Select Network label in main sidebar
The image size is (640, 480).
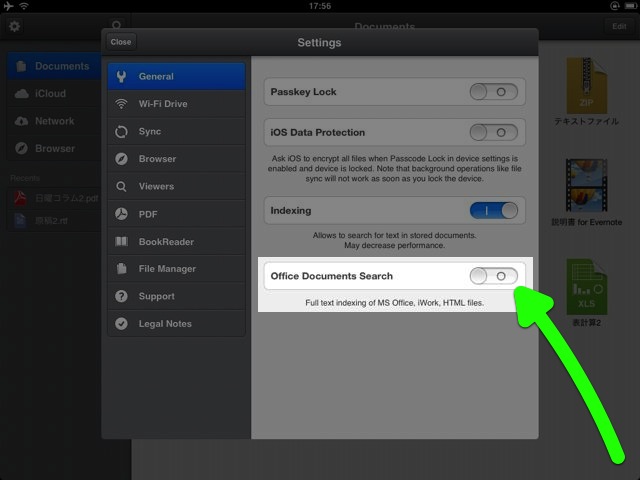(55, 121)
